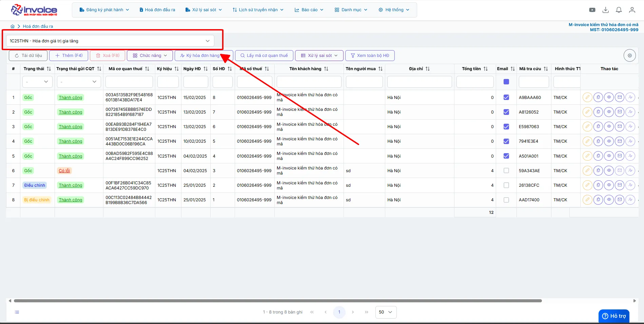Viewport: 644px width, 324px height.
Task: Open the Báo cáo menu
Action: [x=309, y=10]
